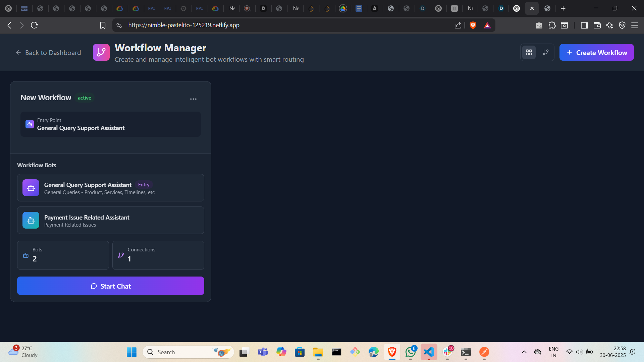This screenshot has width=644, height=362.
Task: Open browser extensions puzzle icon
Action: (x=552, y=25)
